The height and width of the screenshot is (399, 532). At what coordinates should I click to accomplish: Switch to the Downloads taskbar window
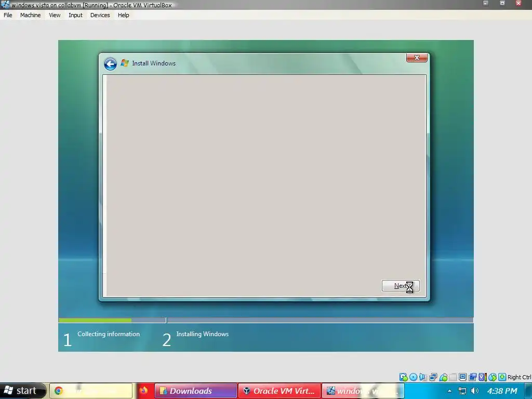[x=196, y=391]
